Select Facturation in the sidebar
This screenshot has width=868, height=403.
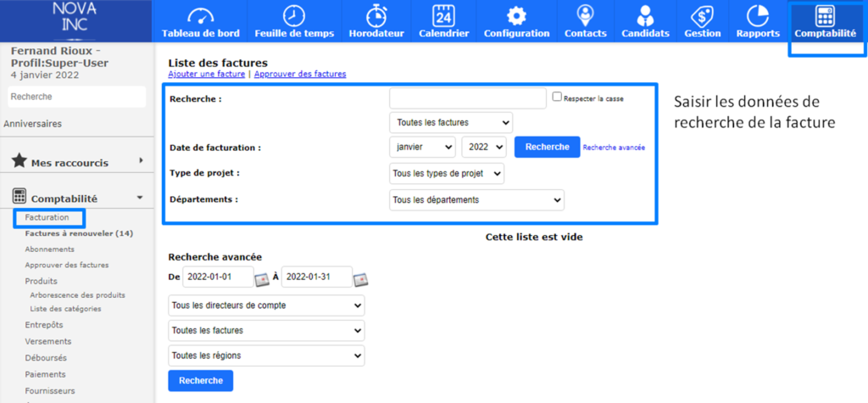(x=47, y=217)
